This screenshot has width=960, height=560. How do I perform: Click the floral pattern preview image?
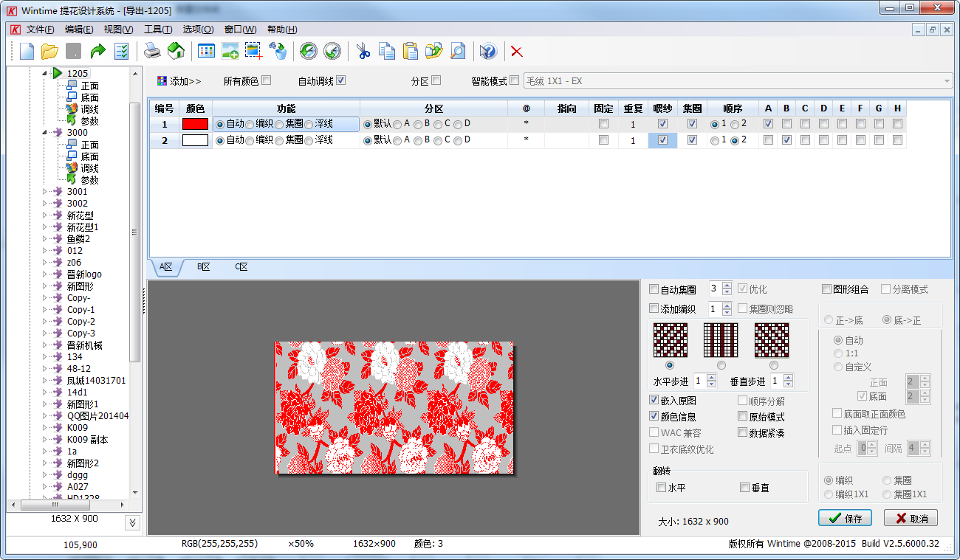click(394, 407)
